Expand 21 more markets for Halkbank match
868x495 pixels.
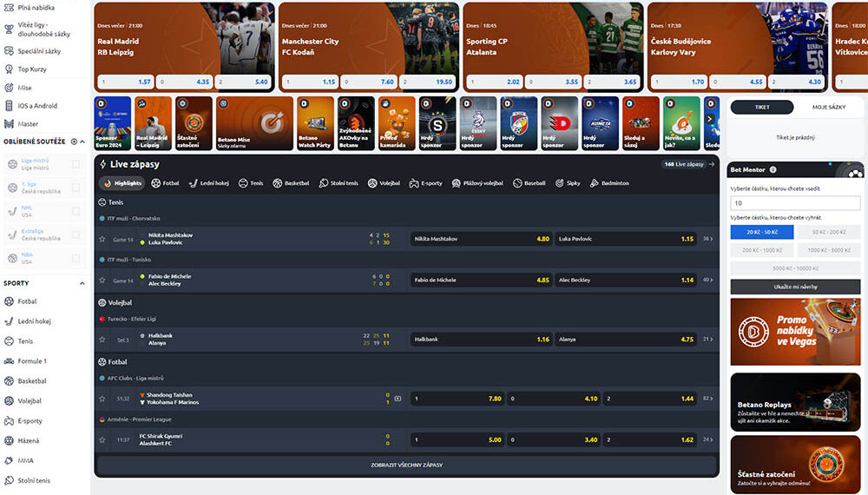(708, 340)
